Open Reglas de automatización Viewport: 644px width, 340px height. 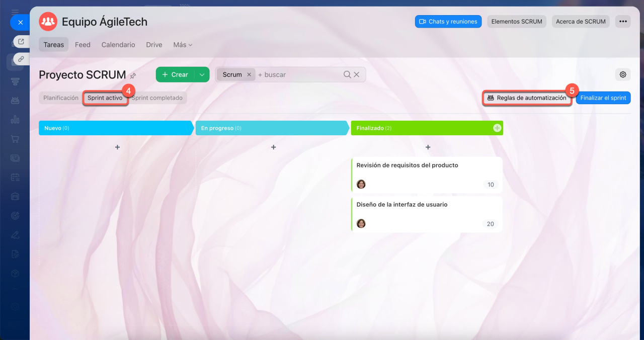527,98
